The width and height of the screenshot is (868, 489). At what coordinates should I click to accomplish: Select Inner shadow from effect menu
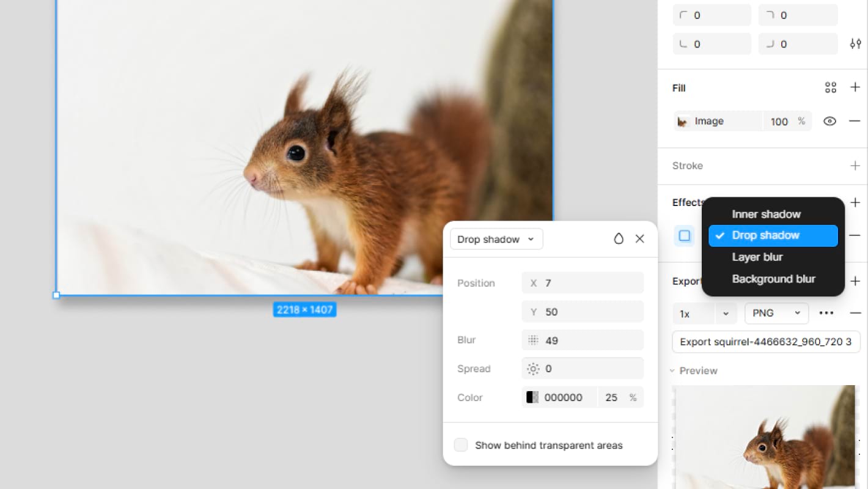click(x=766, y=214)
